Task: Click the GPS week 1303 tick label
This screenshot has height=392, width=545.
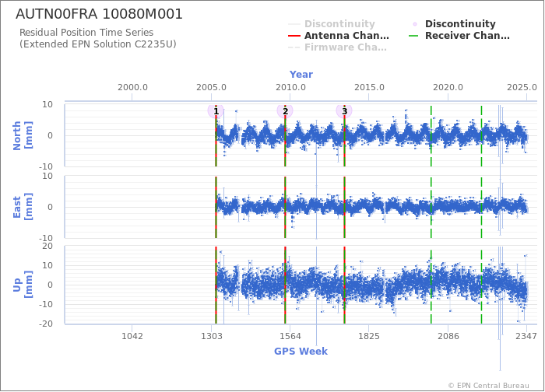Action: pyautogui.click(x=212, y=336)
